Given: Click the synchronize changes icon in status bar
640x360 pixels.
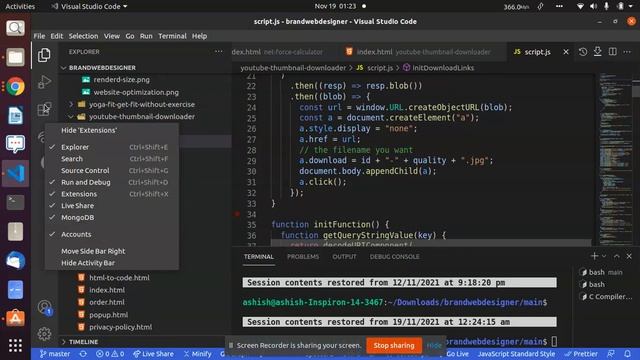Looking at the screenshot, I should (x=83, y=354).
